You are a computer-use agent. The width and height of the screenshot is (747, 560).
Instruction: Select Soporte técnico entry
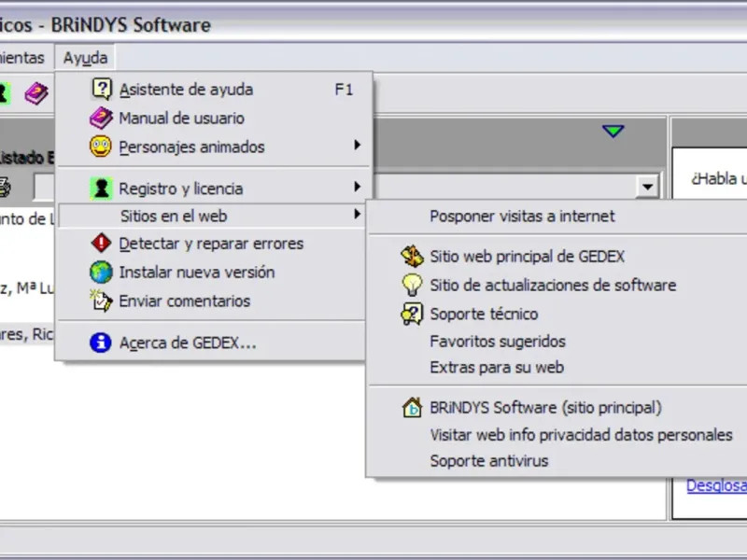[557, 314]
